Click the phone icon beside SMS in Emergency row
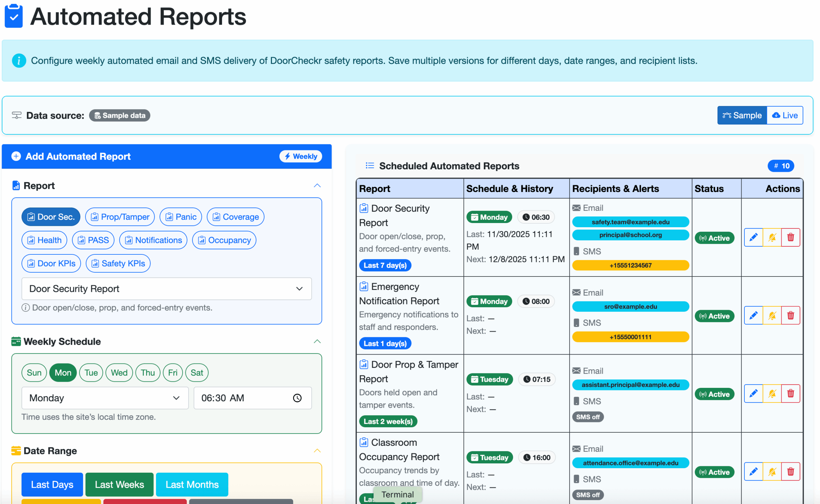 pos(577,323)
